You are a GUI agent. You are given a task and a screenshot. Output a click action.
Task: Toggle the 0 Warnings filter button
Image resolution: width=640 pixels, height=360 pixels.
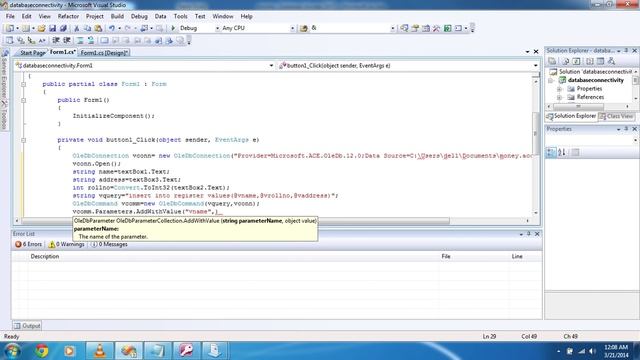66,244
